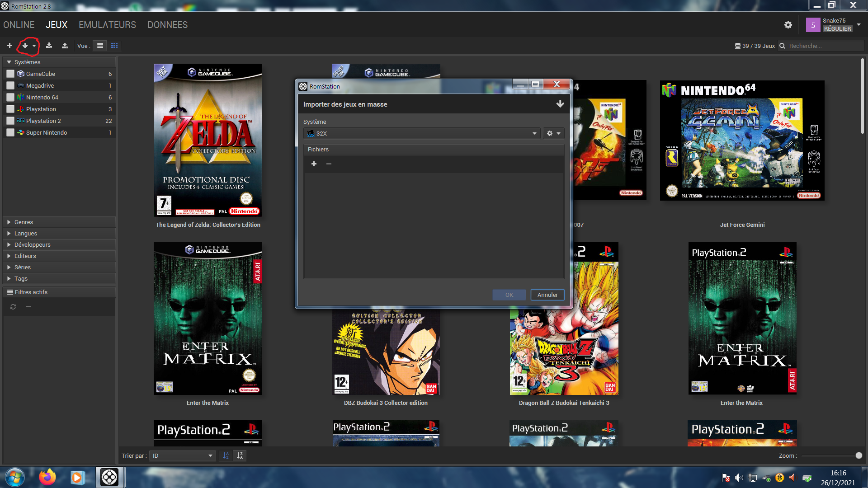
Task: Open the Trier par ID dropdown
Action: click(182, 455)
